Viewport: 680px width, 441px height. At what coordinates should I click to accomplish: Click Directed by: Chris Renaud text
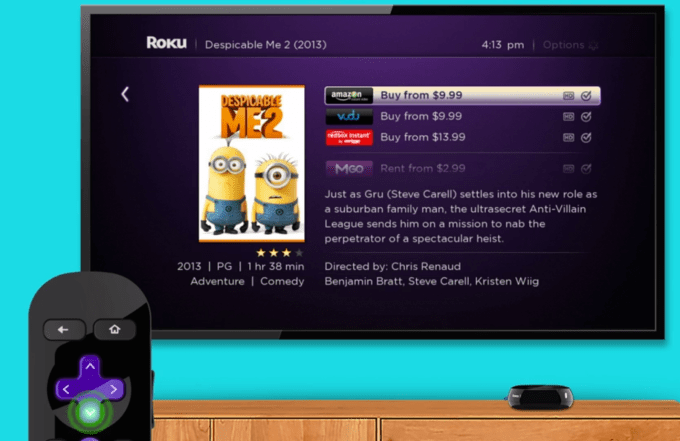coord(392,266)
